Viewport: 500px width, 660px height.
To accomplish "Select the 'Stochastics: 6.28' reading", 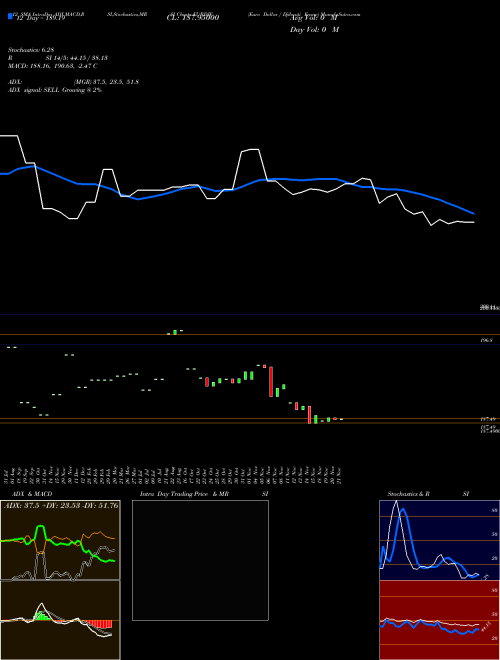I will tap(31, 50).
